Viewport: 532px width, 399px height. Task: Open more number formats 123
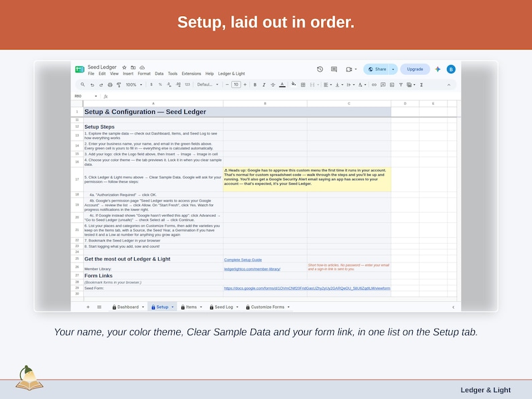click(x=188, y=85)
